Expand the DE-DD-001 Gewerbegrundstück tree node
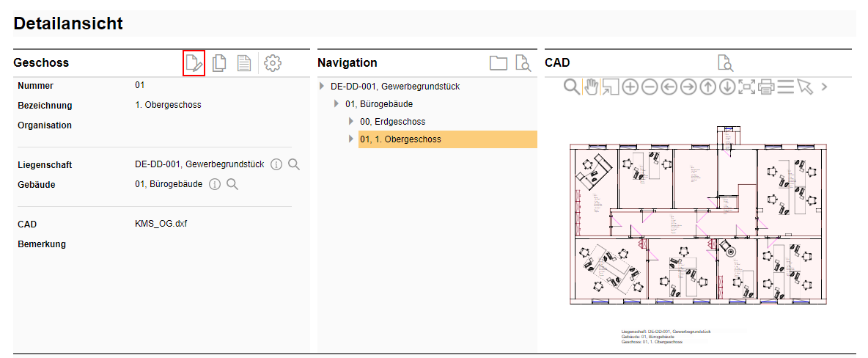The width and height of the screenshot is (868, 358). [x=322, y=87]
